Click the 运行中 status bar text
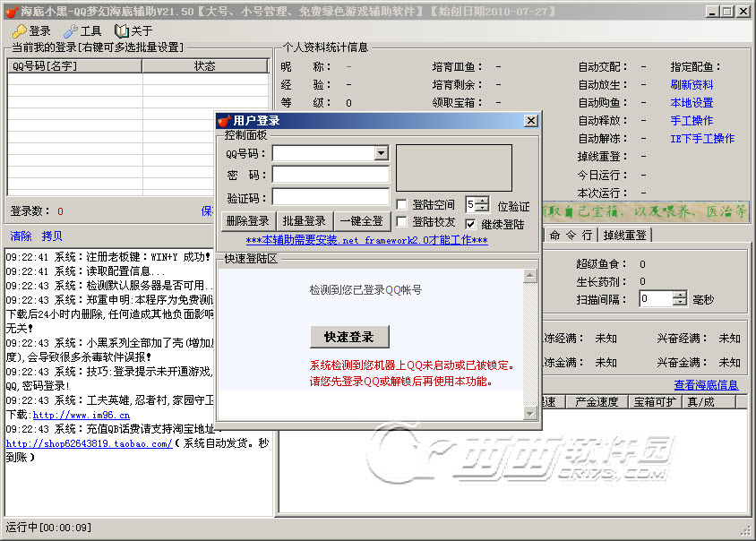 [48, 528]
